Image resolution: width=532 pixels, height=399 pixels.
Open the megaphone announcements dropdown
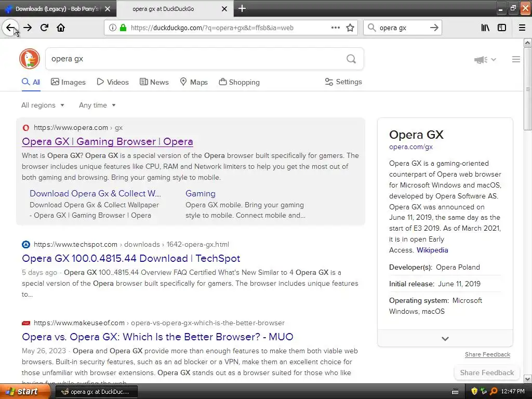point(485,60)
